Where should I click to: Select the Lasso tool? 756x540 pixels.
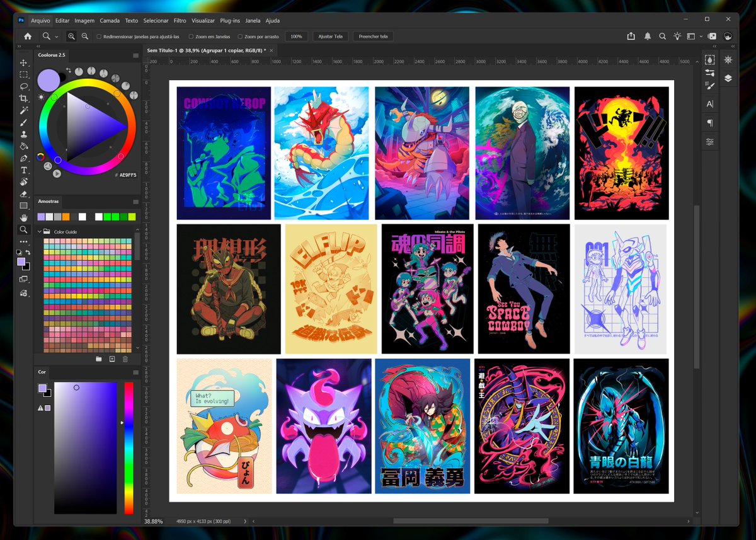(23, 86)
